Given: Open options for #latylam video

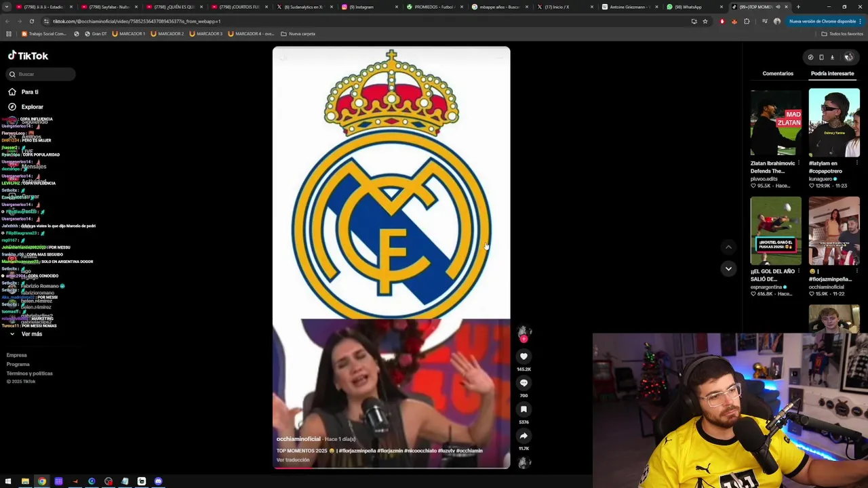Looking at the screenshot, I should [x=857, y=163].
